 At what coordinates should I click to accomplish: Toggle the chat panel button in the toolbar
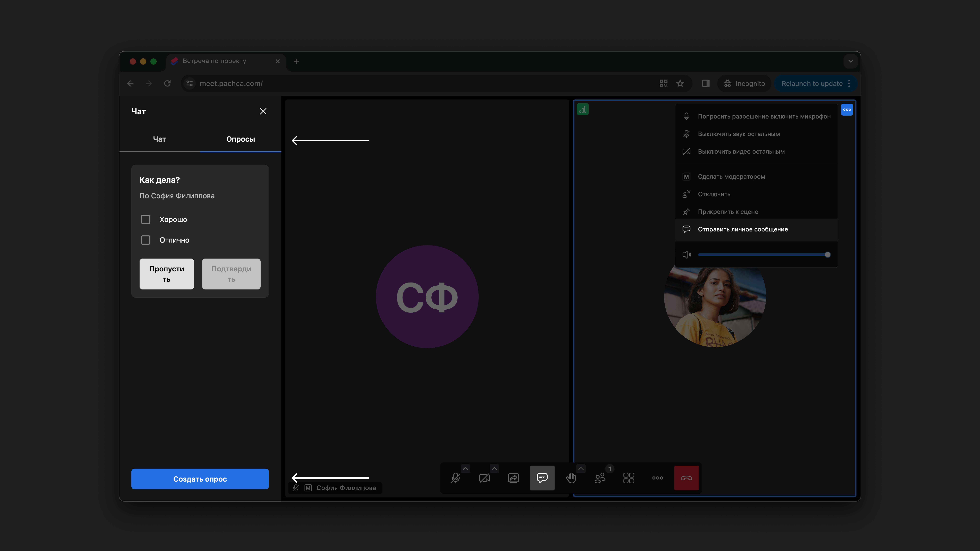point(542,478)
